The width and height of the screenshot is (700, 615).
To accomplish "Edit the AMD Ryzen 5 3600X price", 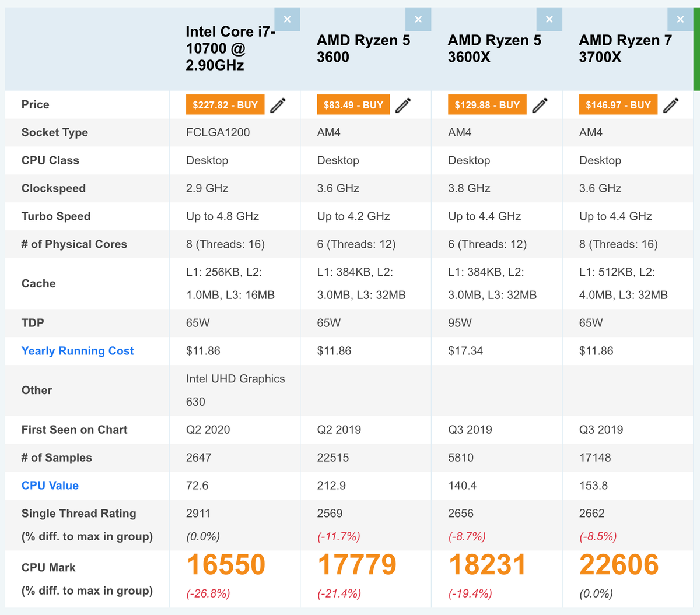I will click(540, 105).
